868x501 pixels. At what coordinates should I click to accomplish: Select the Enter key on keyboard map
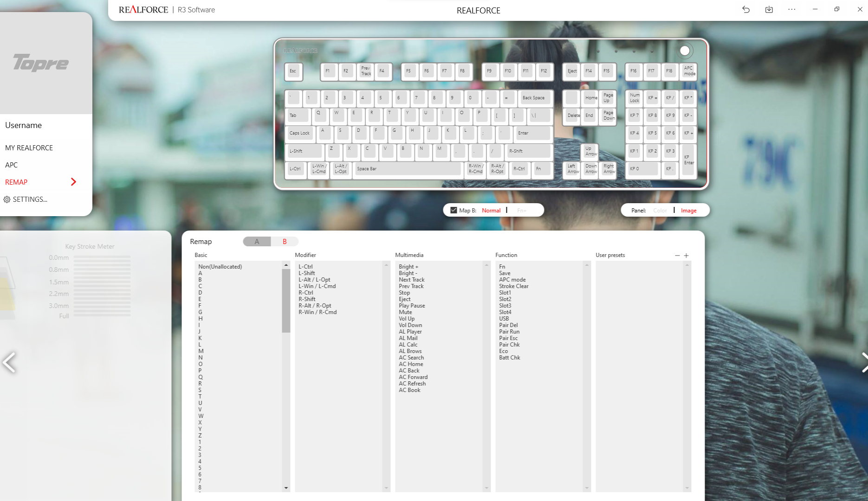[x=533, y=134]
